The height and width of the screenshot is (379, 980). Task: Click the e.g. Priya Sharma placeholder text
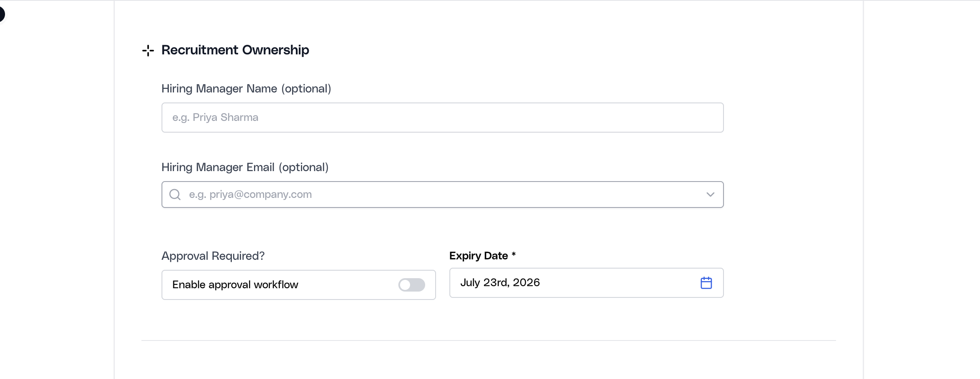tap(216, 118)
